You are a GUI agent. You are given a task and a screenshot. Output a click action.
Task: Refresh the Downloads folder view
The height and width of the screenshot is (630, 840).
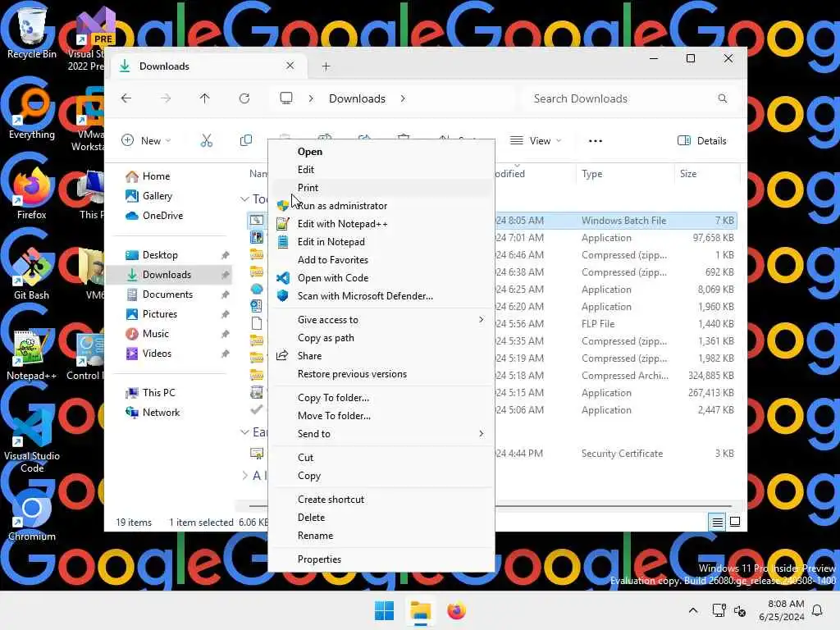(x=244, y=98)
